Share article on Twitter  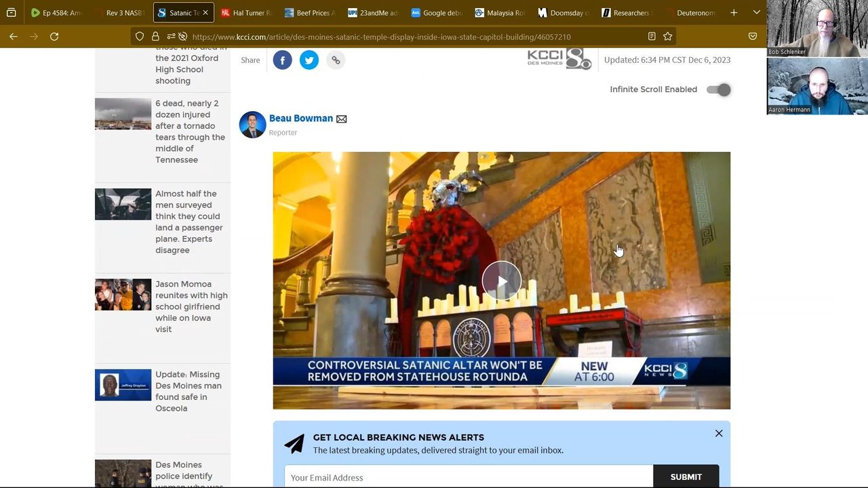[309, 60]
